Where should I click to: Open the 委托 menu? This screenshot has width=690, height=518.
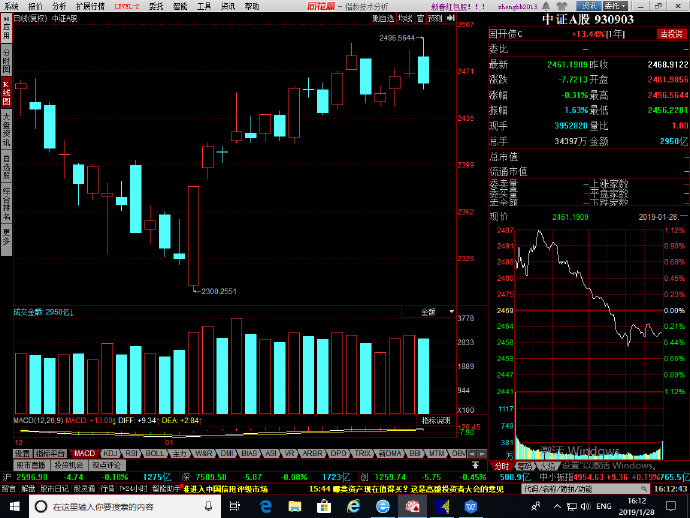pyautogui.click(x=156, y=6)
